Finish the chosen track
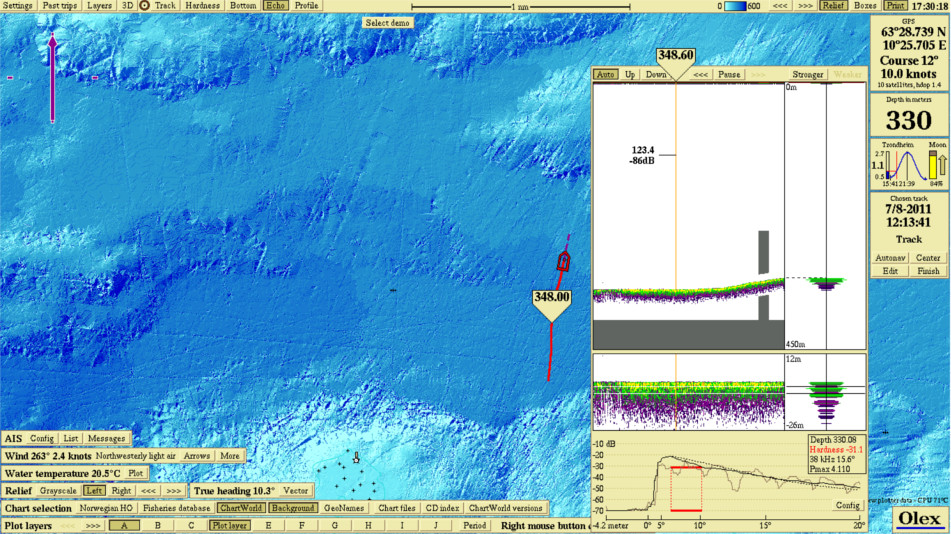 pyautogui.click(x=928, y=271)
